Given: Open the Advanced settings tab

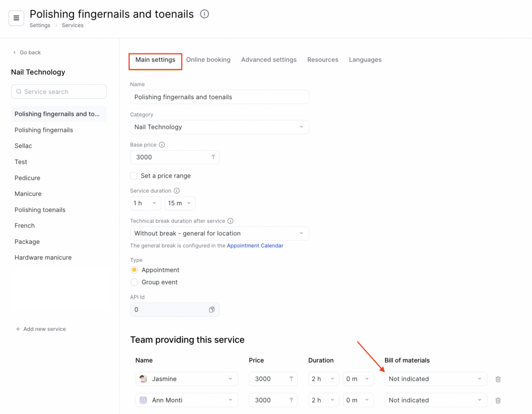Looking at the screenshot, I should pos(269,60).
